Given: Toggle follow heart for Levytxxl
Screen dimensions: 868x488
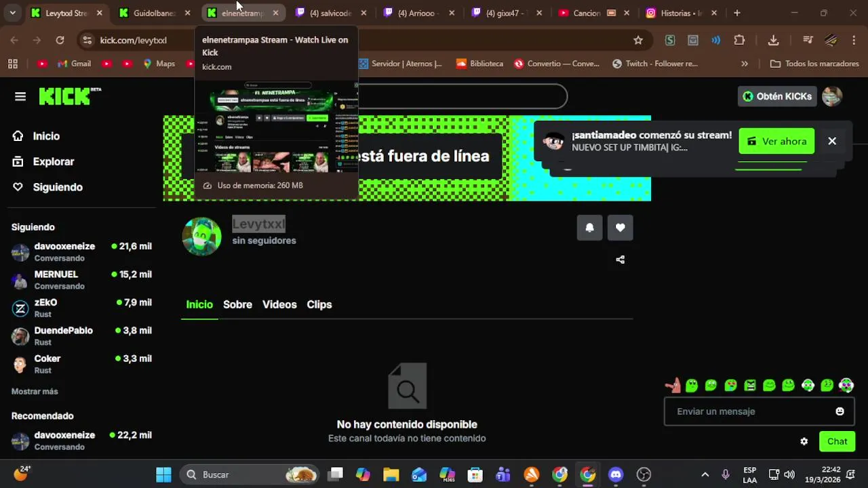Looking at the screenshot, I should pos(620,228).
